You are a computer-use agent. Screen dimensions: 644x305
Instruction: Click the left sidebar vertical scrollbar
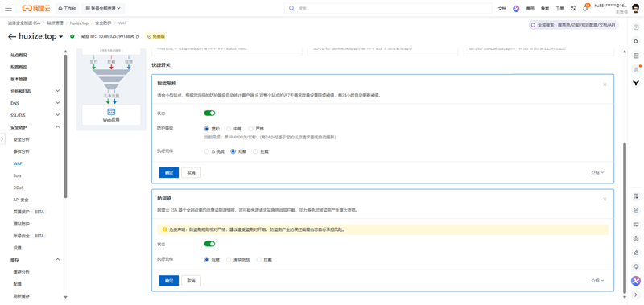[x=66, y=126]
